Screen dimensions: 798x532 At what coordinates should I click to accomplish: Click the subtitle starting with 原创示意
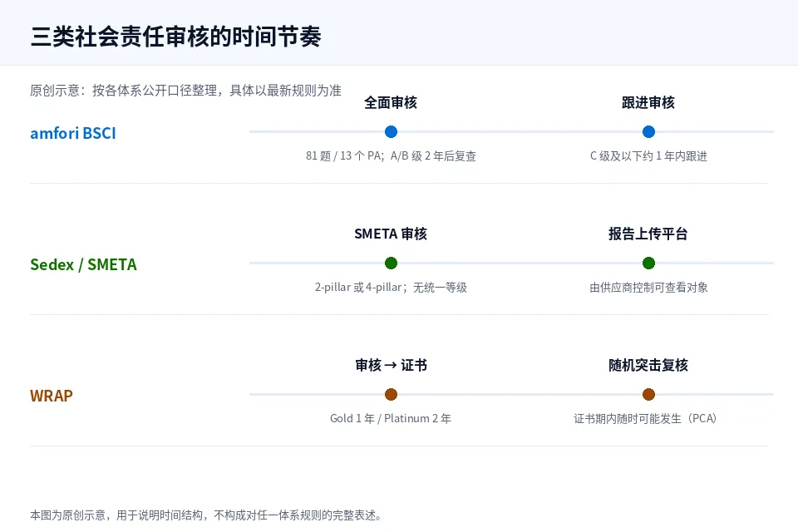[x=185, y=91]
